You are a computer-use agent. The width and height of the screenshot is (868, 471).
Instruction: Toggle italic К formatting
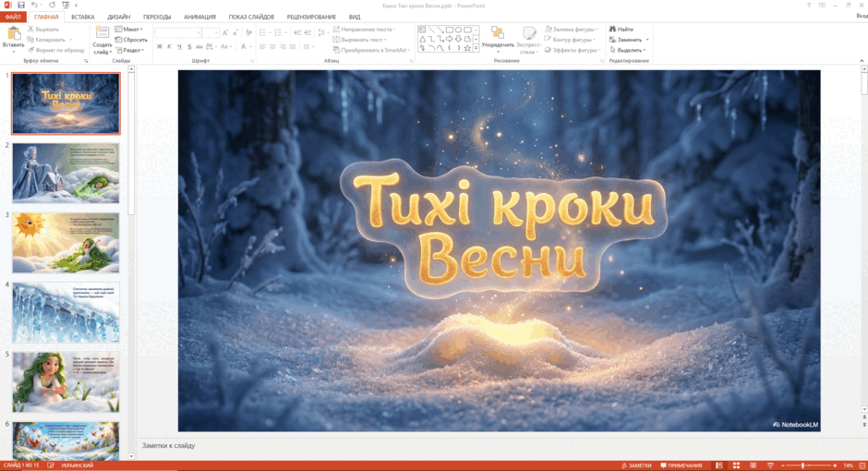click(169, 46)
